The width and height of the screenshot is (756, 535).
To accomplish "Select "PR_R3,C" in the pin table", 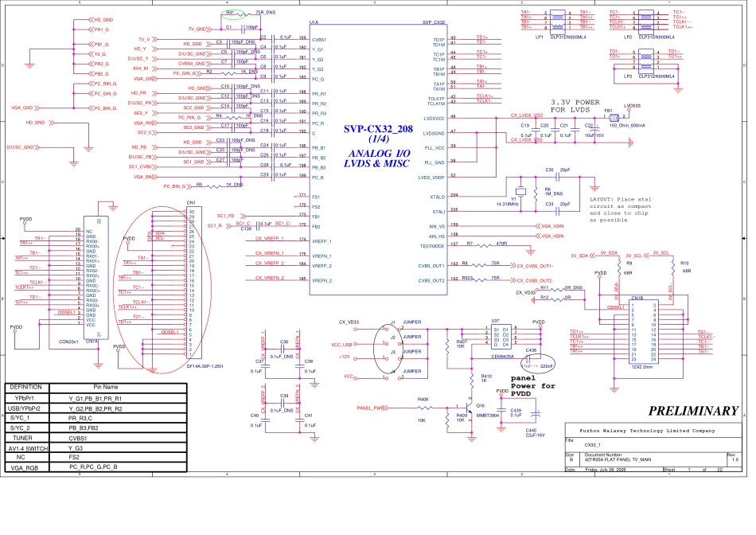I will [x=80, y=418].
